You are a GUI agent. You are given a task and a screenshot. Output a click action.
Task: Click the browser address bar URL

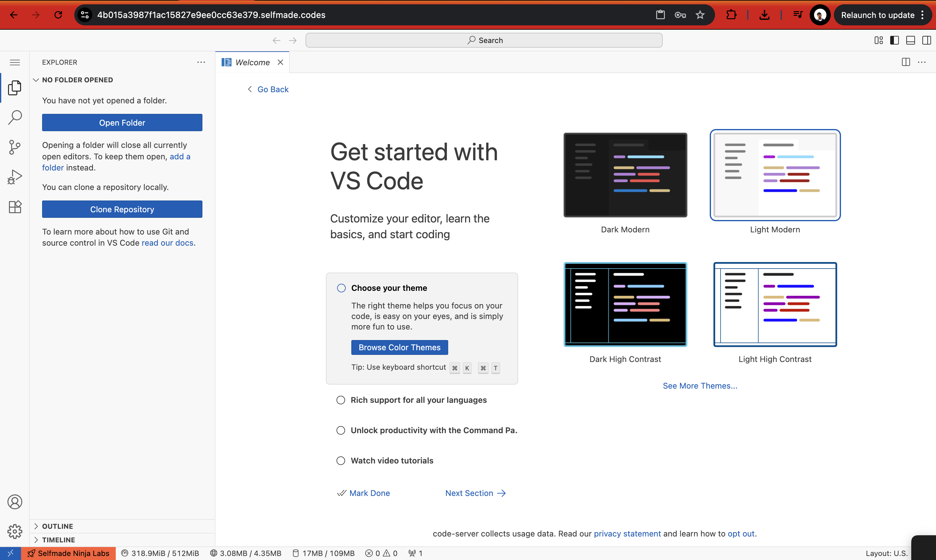211,15
